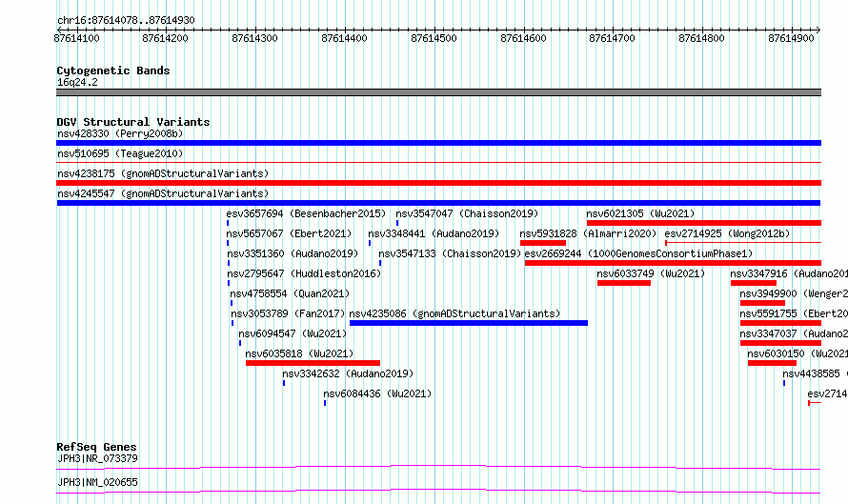Click the DGV Structural Variants track title
Image resolution: width=848 pixels, height=504 pixels.
coord(133,122)
